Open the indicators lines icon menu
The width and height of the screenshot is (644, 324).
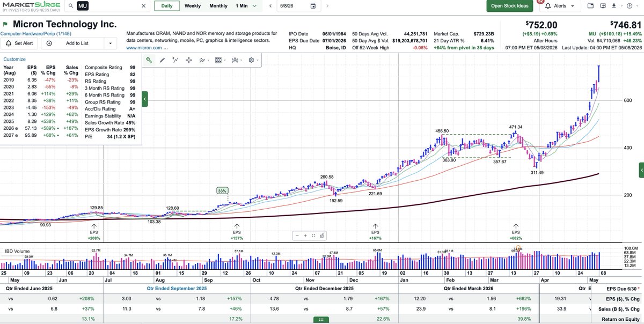[x=202, y=60]
